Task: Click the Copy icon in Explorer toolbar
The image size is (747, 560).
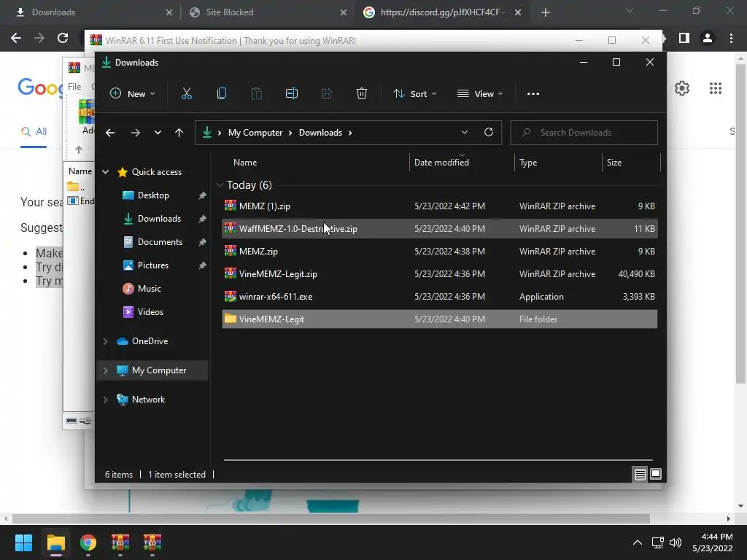Action: coord(222,94)
